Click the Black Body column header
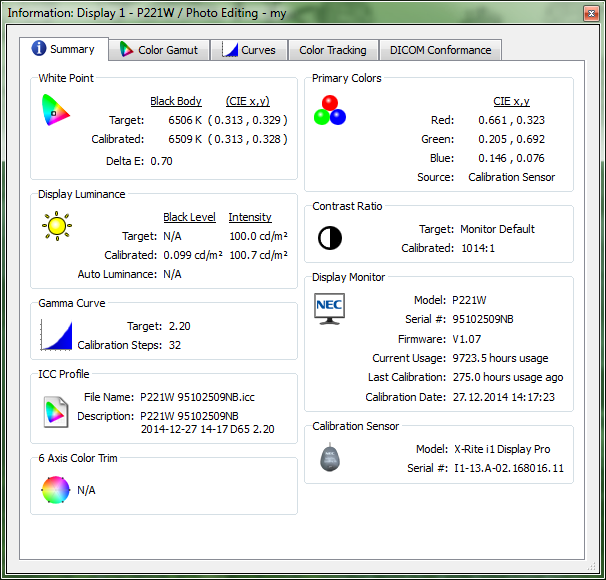Viewport: 606px width, 580px height. click(x=176, y=101)
